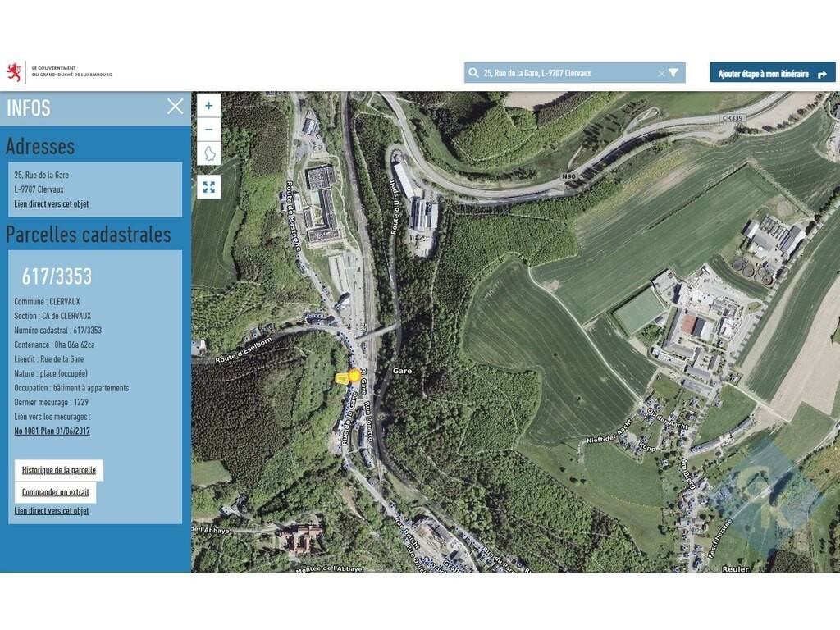Click the 617/3353 parcel number heading
The image size is (840, 630).
click(57, 276)
